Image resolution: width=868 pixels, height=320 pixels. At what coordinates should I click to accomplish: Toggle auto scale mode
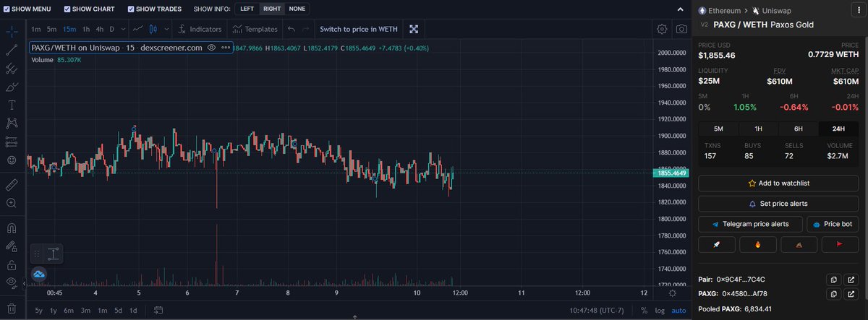[x=678, y=311]
